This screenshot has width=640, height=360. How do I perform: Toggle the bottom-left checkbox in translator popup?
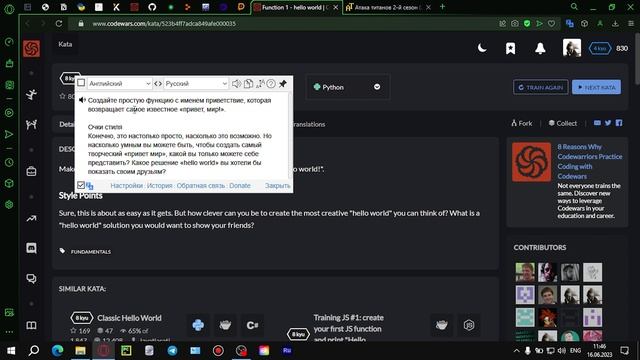pos(81,185)
